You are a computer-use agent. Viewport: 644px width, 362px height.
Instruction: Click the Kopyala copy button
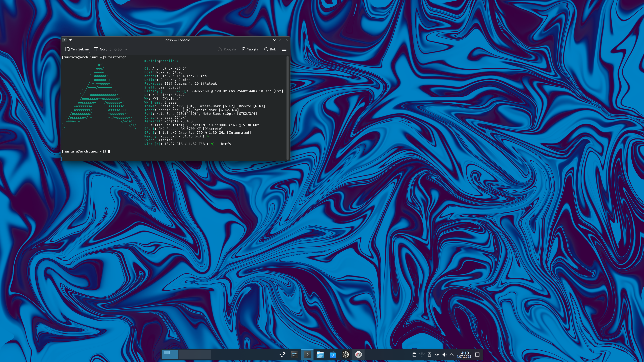click(x=227, y=49)
